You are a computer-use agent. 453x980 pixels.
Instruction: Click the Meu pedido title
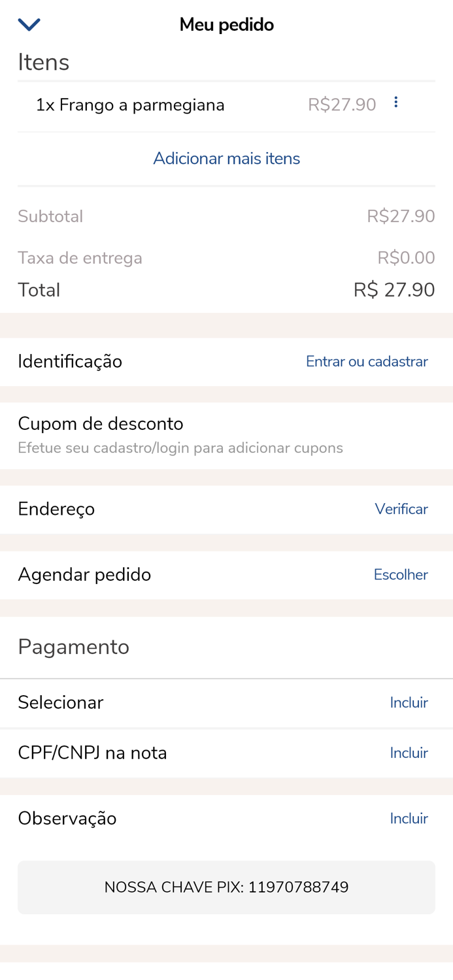point(226,24)
